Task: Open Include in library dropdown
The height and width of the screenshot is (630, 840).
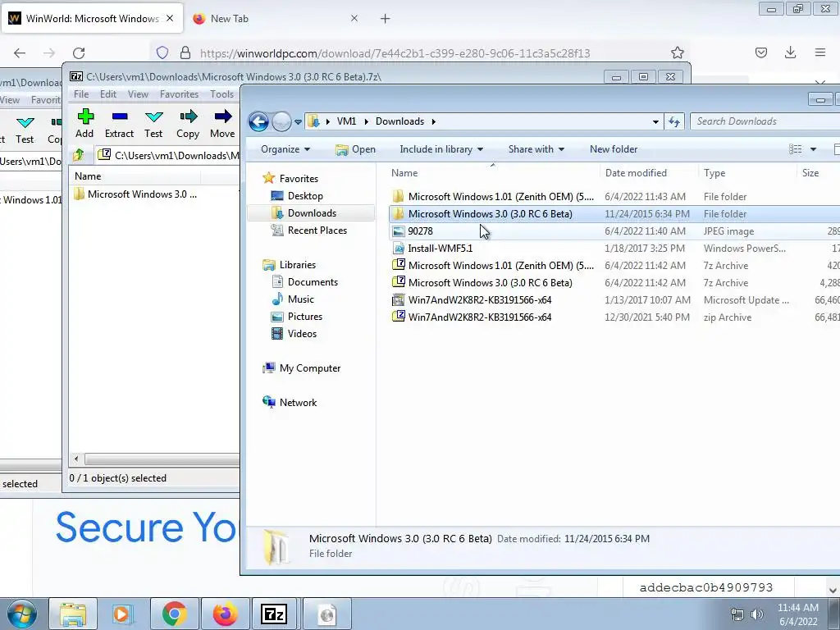Action: pos(441,149)
